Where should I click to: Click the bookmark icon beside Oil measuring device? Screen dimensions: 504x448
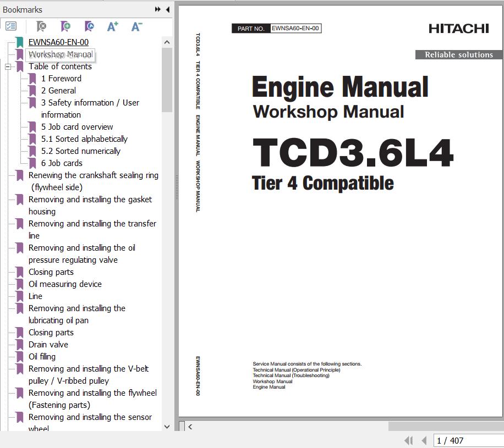(x=20, y=284)
